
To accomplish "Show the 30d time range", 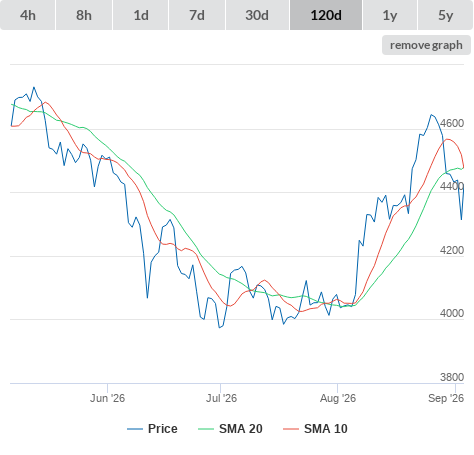I will [257, 15].
